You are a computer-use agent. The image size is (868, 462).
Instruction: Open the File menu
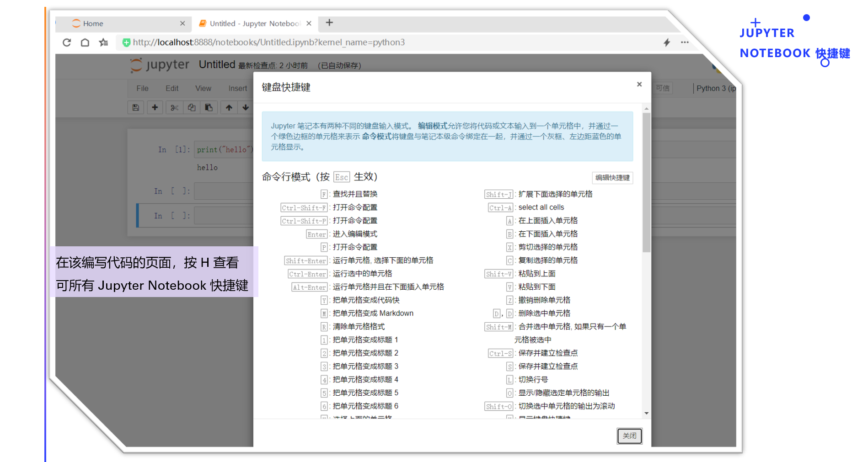click(x=142, y=88)
